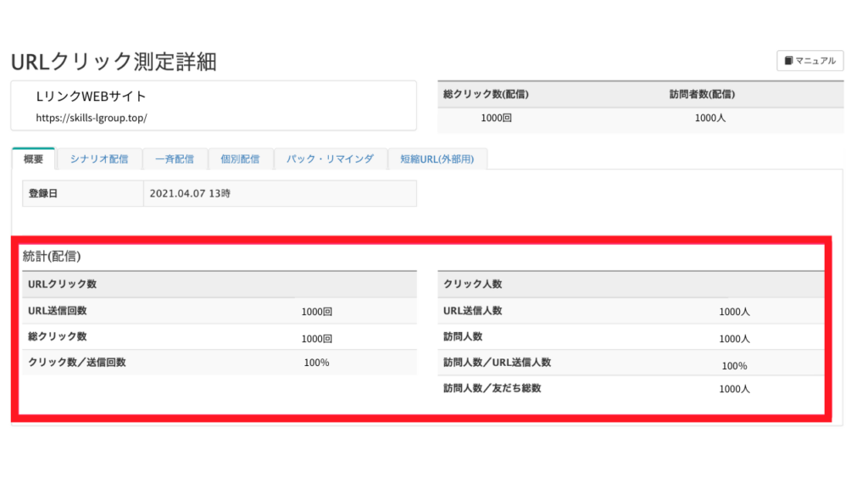
Task: Select the 登録日 value 2021.04.07 13時
Action: pos(190,193)
